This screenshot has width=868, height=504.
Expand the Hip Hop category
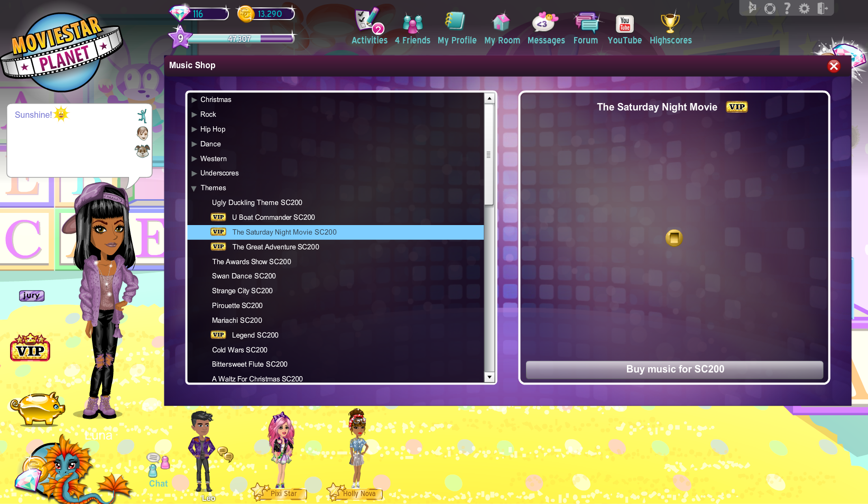(195, 129)
